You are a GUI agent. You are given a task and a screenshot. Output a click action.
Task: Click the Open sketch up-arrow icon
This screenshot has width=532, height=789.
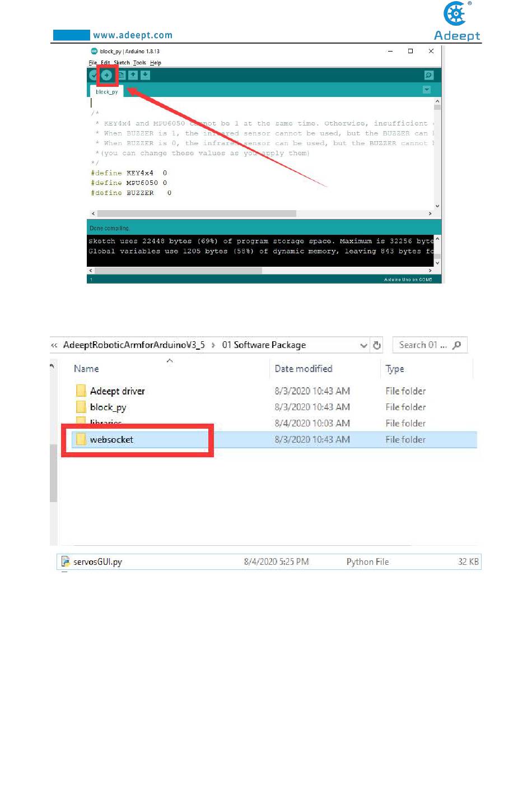[x=133, y=75]
